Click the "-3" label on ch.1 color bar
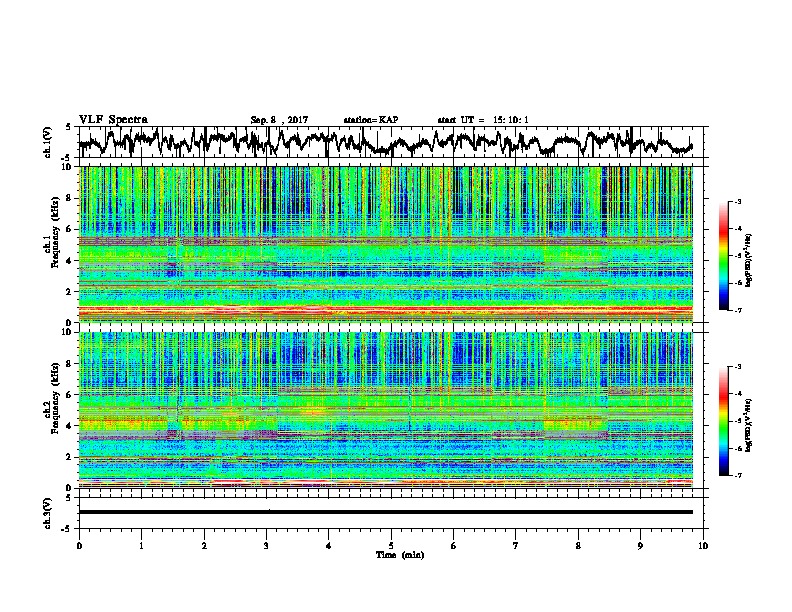The height and width of the screenshot is (612, 792). point(738,202)
